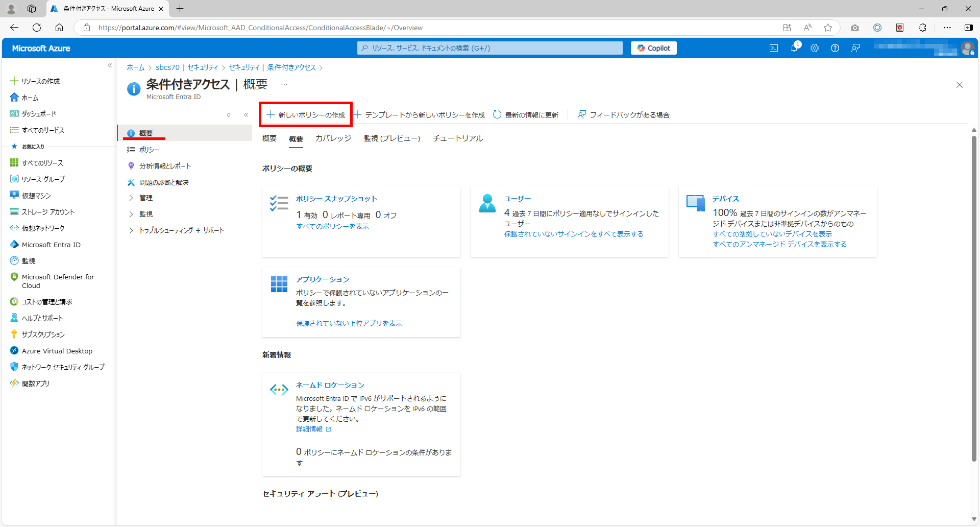Click フィードバックがある場合 button

click(x=623, y=115)
